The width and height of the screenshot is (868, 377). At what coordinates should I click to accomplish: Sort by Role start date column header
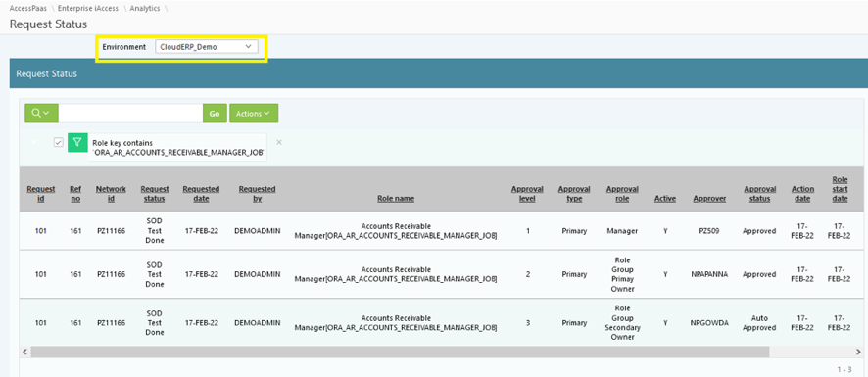[840, 189]
